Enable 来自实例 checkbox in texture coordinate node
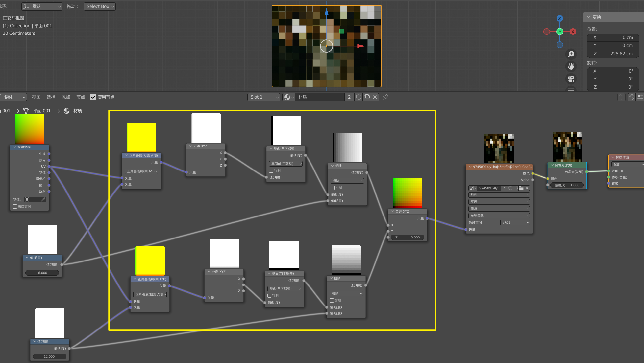Screen dimensions: 644x363 (15, 206)
